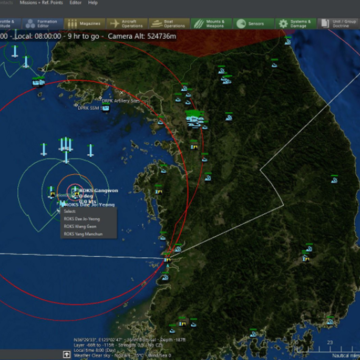Click the unit icon at the top-right coast

pos(288,42)
